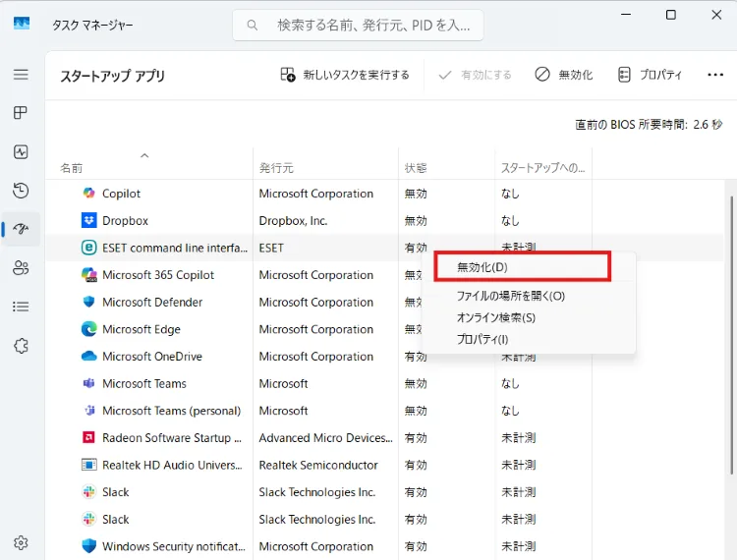Choose ファイルの場所を開く(O) menu entry

tap(510, 296)
